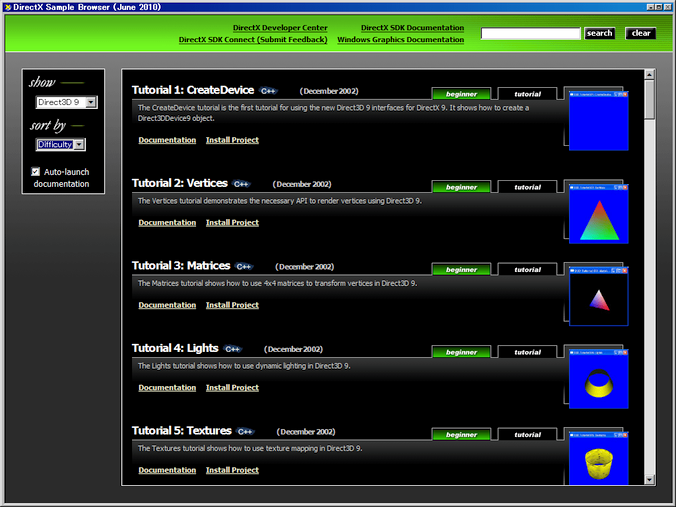Open Documentation for Tutorial 3: Matrices
The image size is (676, 507).
click(x=167, y=305)
